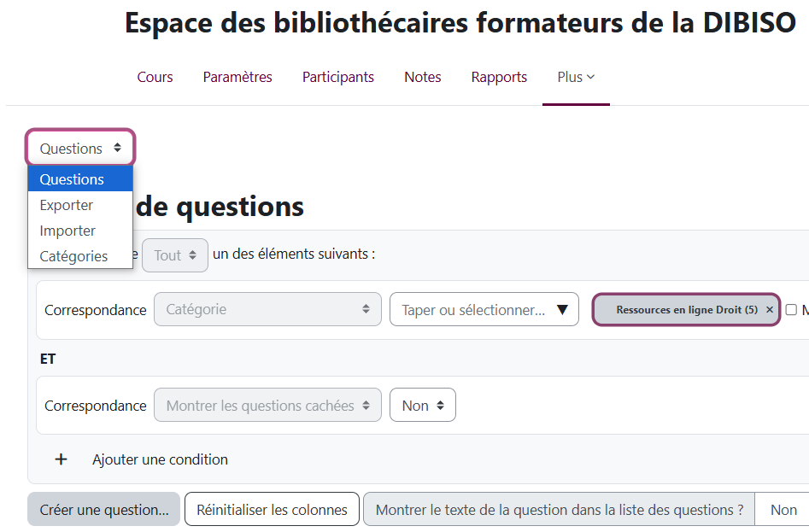Select 'Catégories' from the open dropdown
This screenshot has width=809, height=532.
pos(73,256)
